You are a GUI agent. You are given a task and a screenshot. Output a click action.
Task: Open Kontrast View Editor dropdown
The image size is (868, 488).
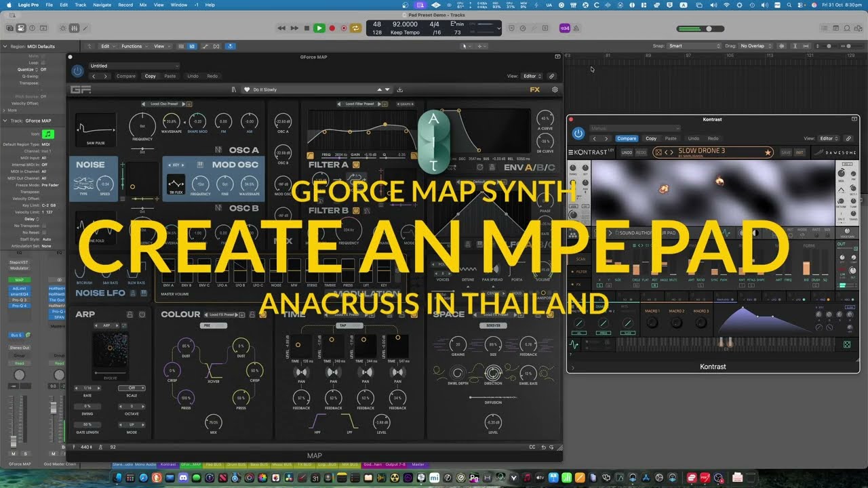[829, 138]
